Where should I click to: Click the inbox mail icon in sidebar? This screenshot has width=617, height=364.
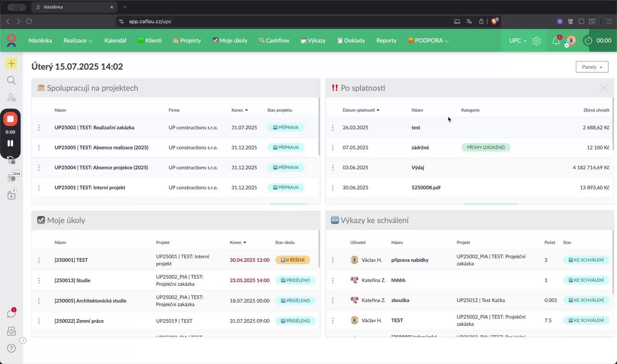(x=11, y=331)
